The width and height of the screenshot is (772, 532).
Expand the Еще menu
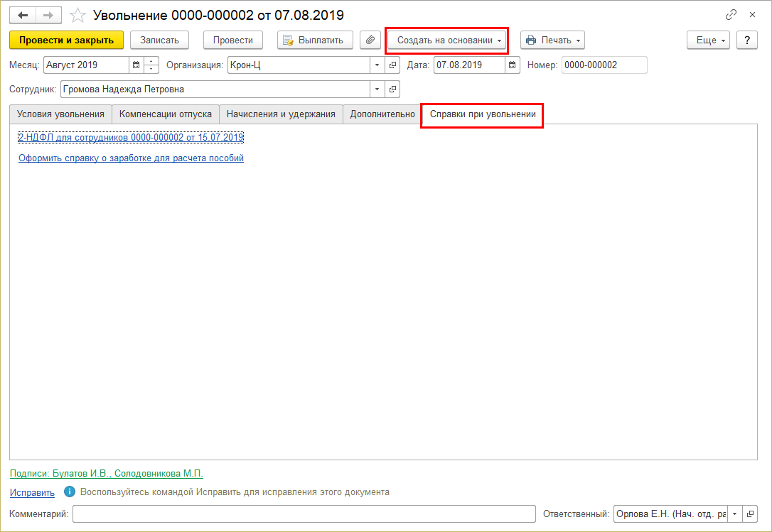(708, 40)
